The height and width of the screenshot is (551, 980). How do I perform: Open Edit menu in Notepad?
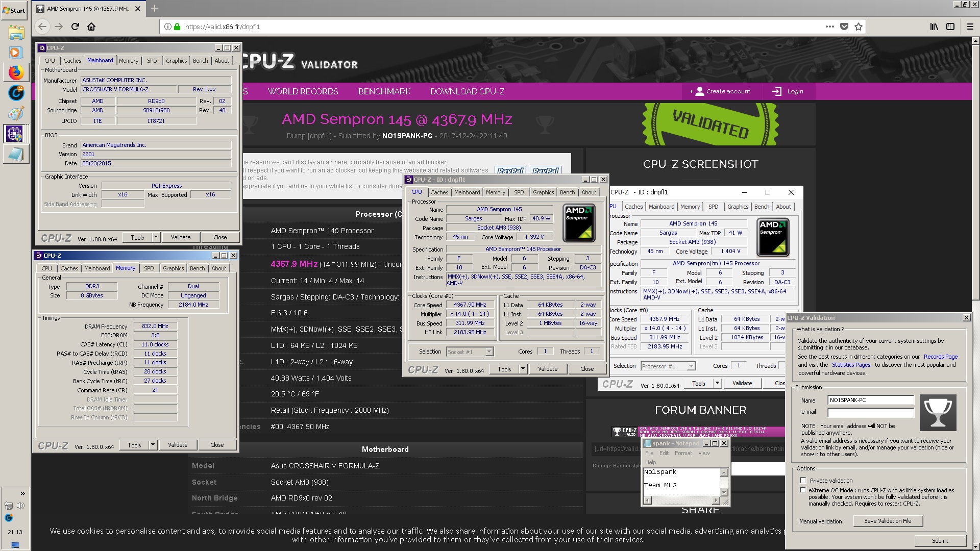[664, 453]
